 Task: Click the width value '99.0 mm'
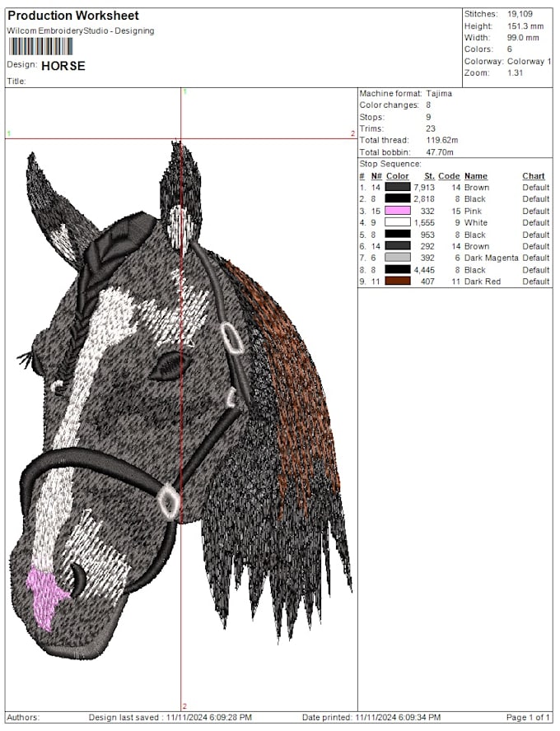pos(523,38)
